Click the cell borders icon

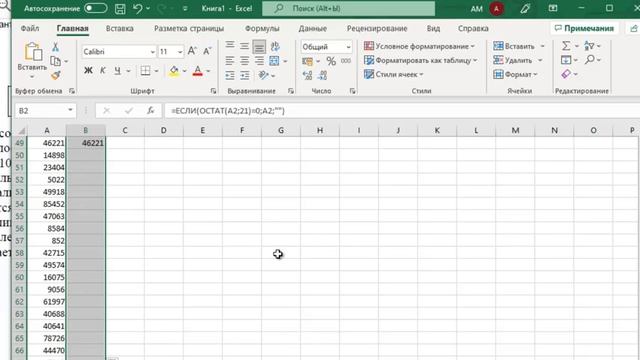[145, 71]
